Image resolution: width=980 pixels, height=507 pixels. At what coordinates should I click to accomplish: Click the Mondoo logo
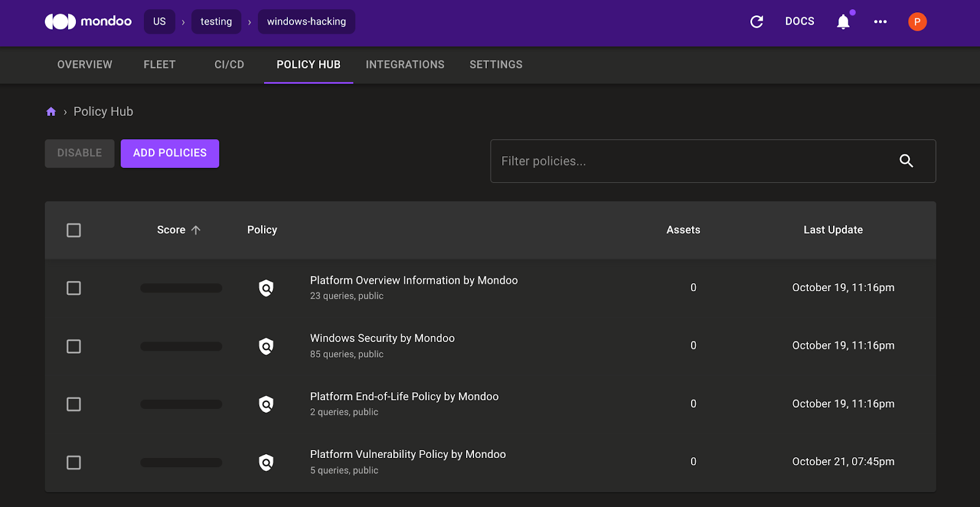coord(88,21)
